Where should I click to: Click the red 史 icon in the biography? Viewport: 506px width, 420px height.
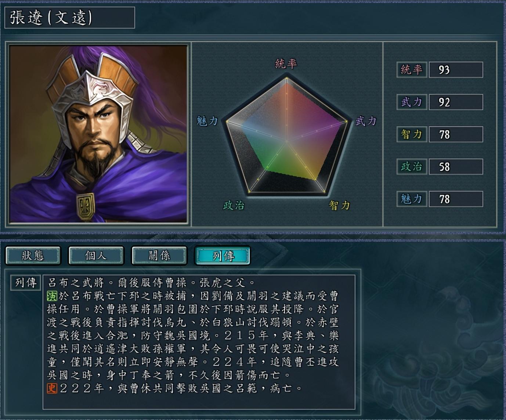[52, 388]
